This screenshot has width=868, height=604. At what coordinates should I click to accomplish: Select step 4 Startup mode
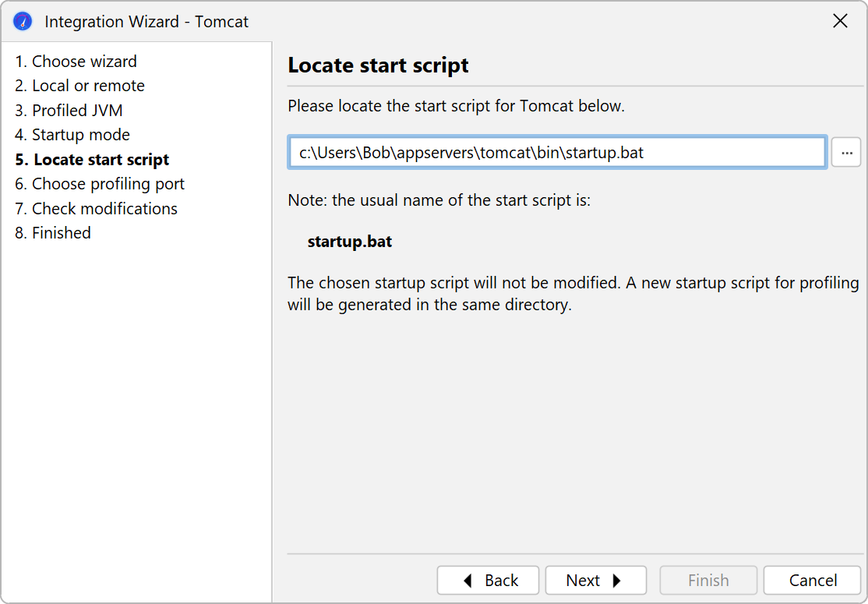coord(72,135)
